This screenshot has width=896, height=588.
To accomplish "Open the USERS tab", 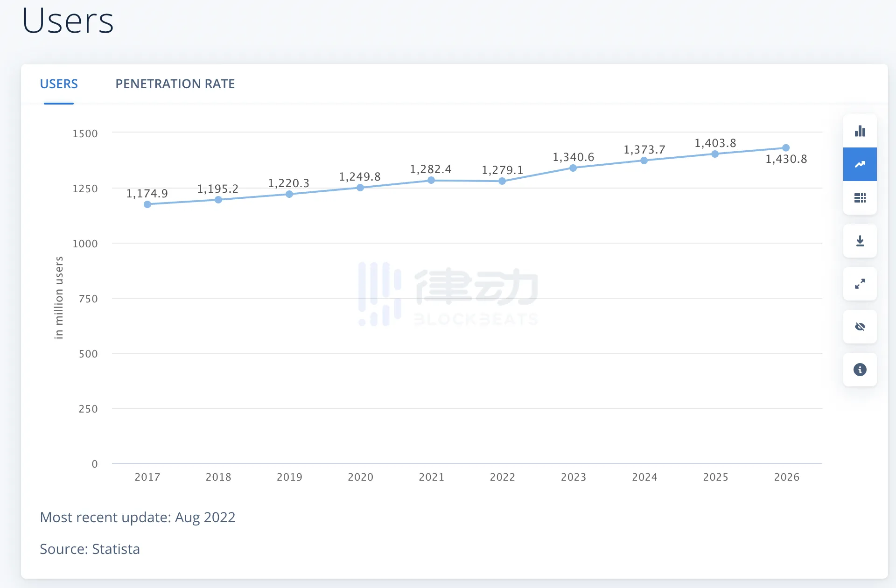I will coord(59,84).
